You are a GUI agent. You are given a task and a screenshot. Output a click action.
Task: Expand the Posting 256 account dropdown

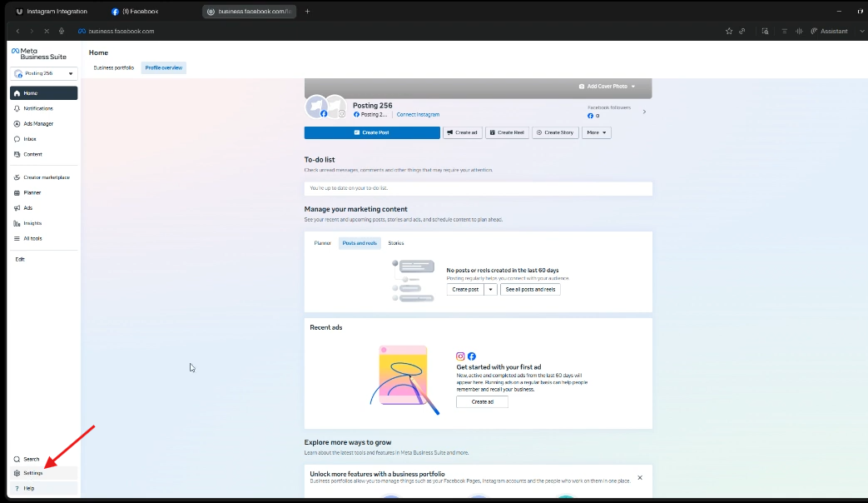pyautogui.click(x=44, y=73)
